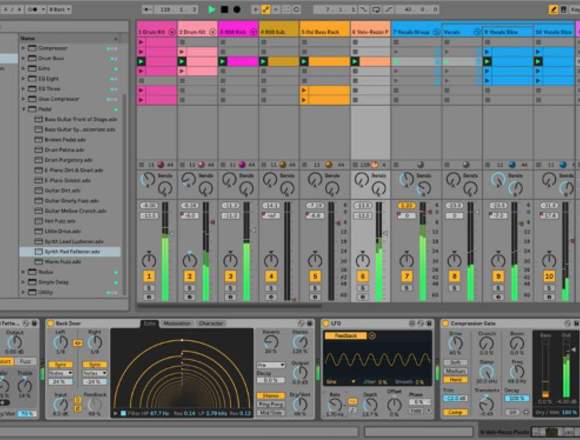Viewport: 580px width, 440px height.
Task: Toggle the yellow Automation Arm button
Action: [266, 9]
